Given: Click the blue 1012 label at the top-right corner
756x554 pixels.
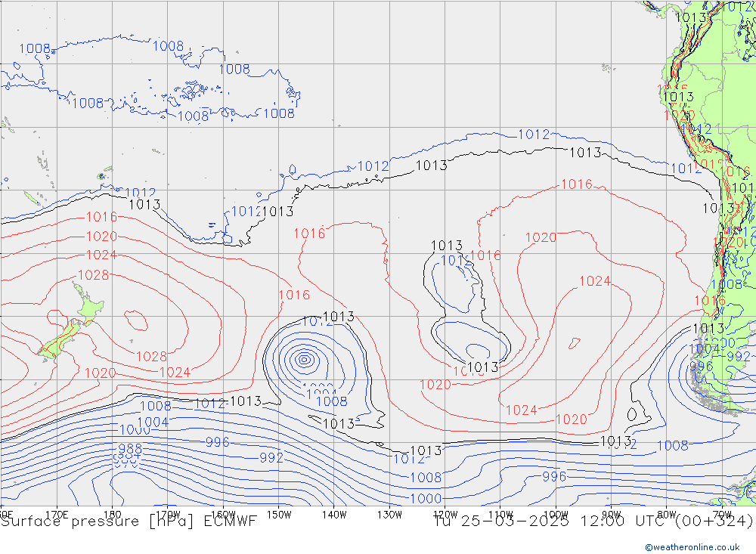Looking at the screenshot, I should [x=738, y=7].
